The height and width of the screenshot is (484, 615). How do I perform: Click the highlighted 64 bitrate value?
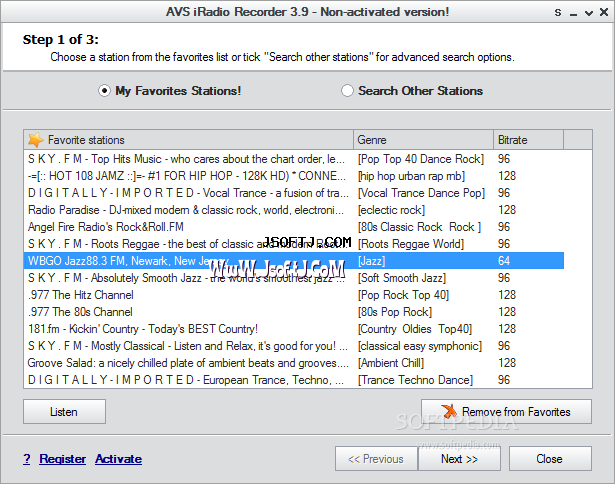click(504, 261)
